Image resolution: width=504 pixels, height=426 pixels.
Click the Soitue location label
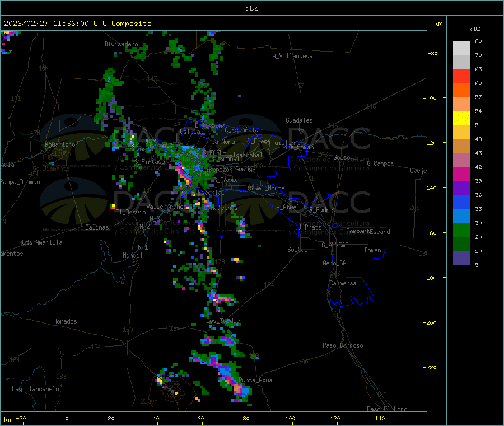(297, 250)
